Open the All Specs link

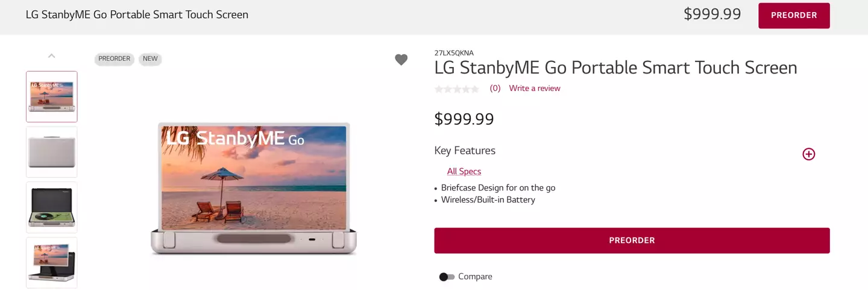pos(464,172)
